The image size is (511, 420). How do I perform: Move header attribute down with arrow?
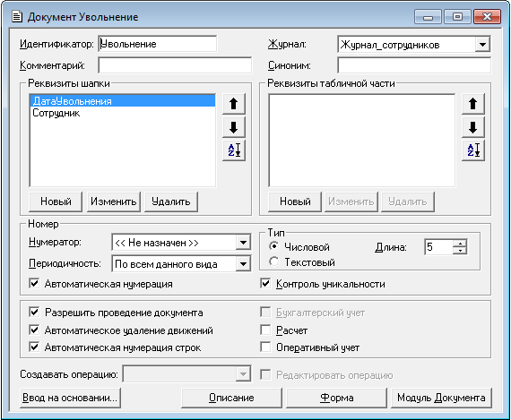point(234,127)
